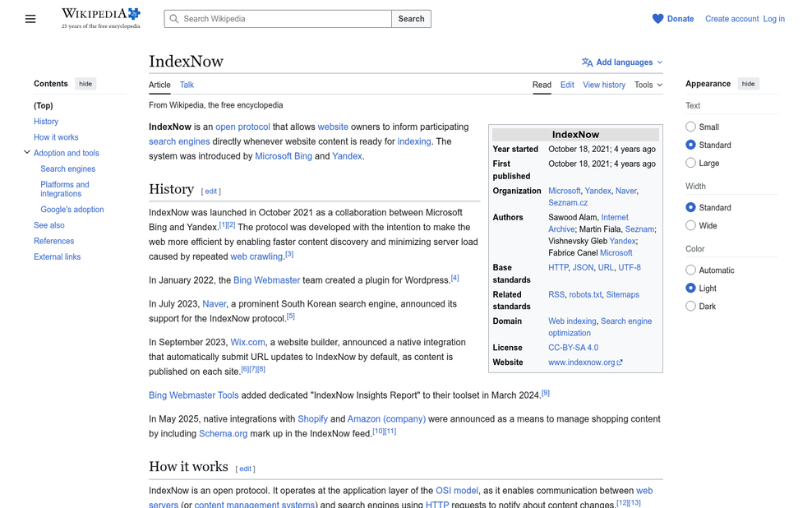Open Internet Archive link in Authors row
This screenshot has height=508, width=812.
point(588,224)
